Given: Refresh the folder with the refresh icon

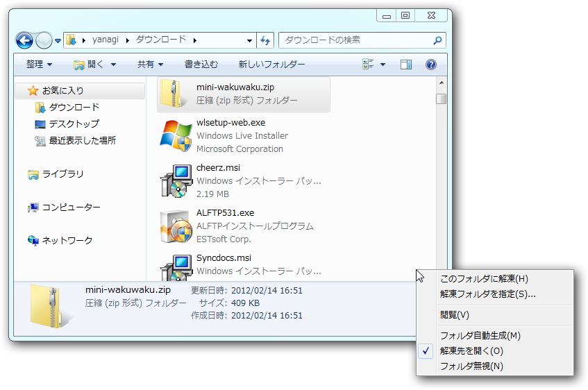Looking at the screenshot, I should 265,40.
